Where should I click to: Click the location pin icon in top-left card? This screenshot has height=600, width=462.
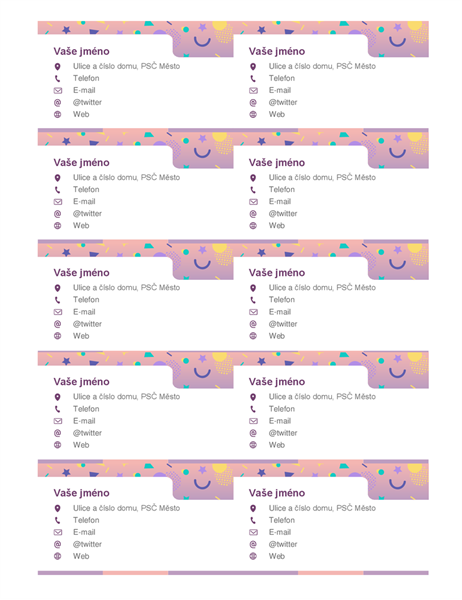coord(57,67)
